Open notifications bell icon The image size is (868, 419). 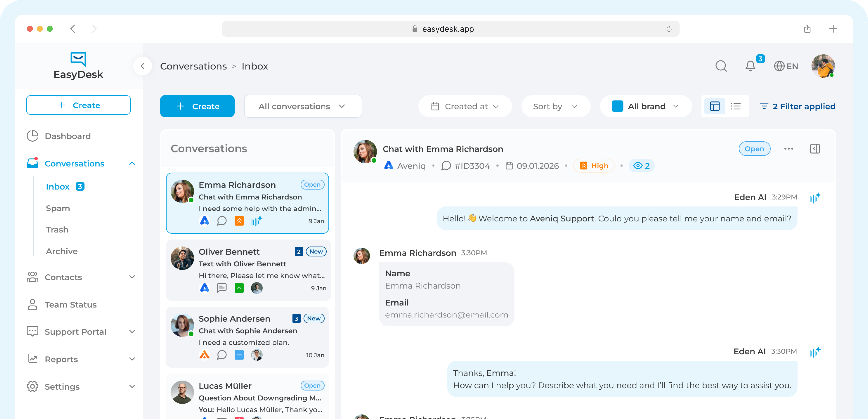coord(750,66)
